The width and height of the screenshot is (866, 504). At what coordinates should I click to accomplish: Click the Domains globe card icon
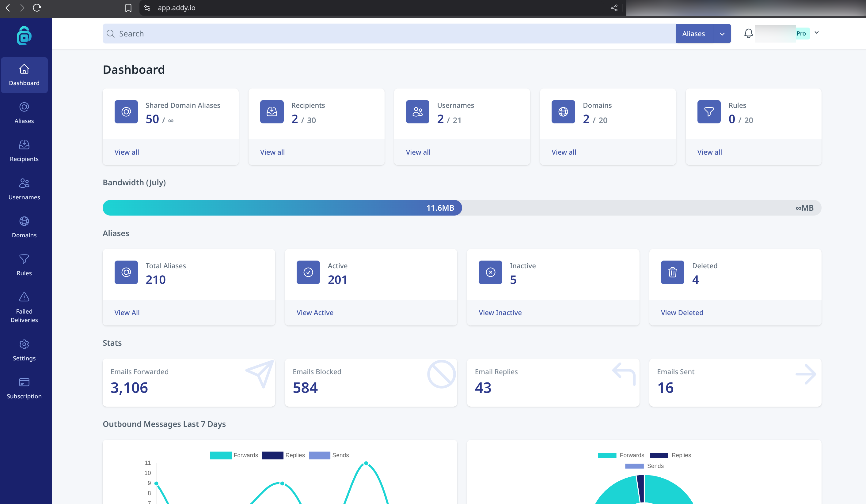coord(563,111)
